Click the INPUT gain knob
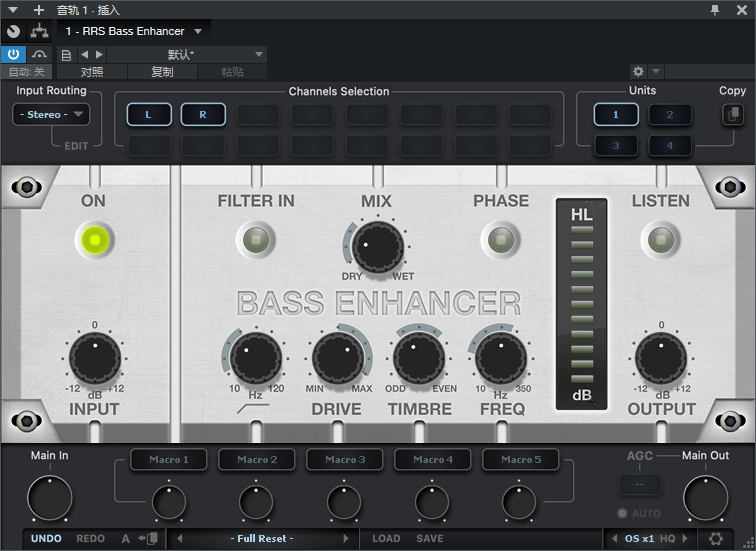Screen dimensions: 756x551 95,359
